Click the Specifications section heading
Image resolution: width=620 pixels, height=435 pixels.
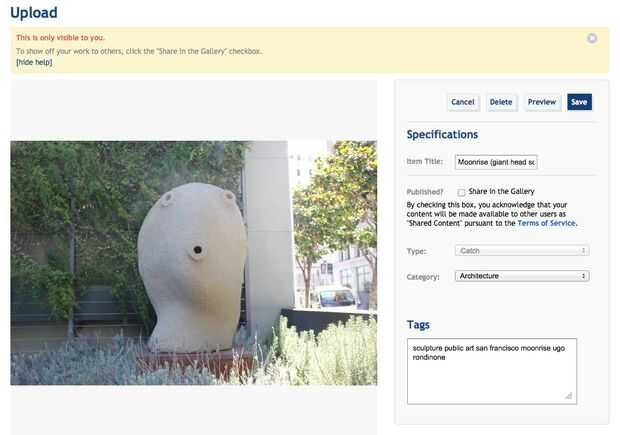click(x=442, y=134)
